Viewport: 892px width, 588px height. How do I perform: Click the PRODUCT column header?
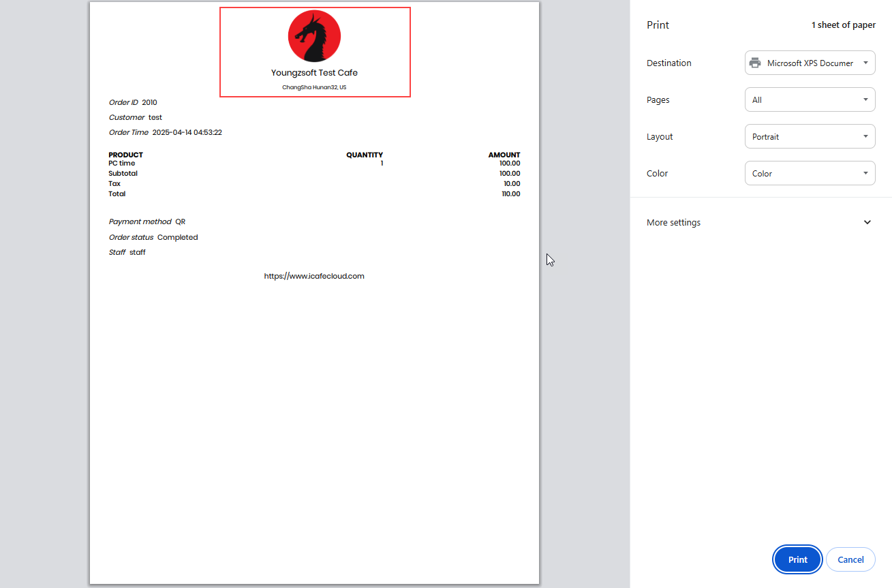pyautogui.click(x=125, y=155)
